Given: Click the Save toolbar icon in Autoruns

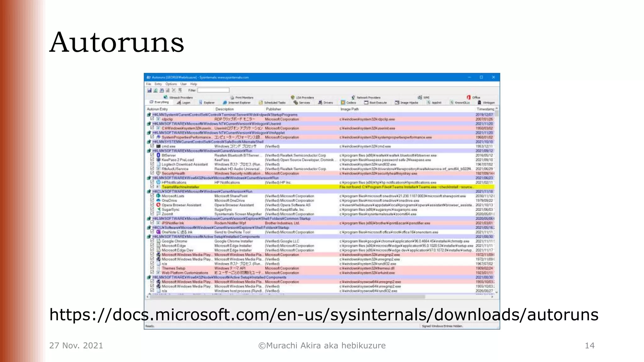Looking at the screenshot, I should coord(149,90).
